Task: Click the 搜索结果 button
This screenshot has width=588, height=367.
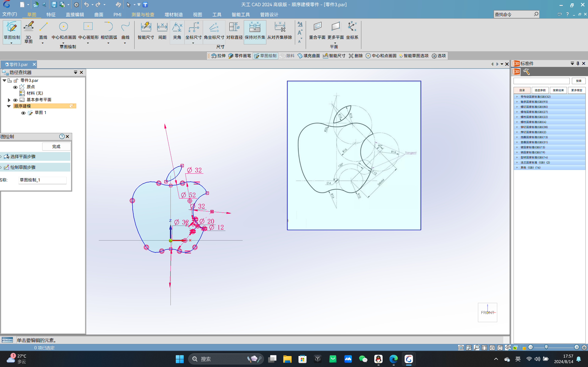Action: (558, 90)
